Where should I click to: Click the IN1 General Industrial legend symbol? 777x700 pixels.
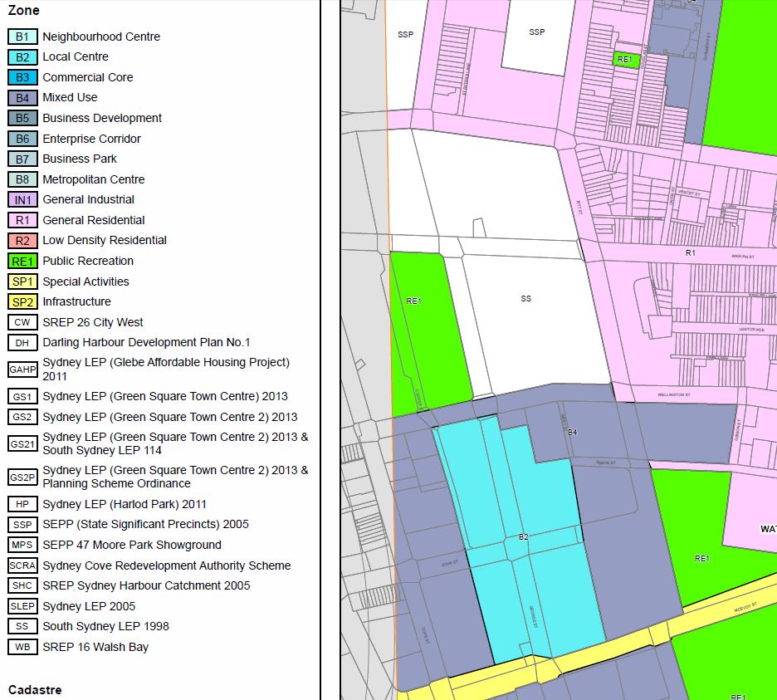coord(22,199)
